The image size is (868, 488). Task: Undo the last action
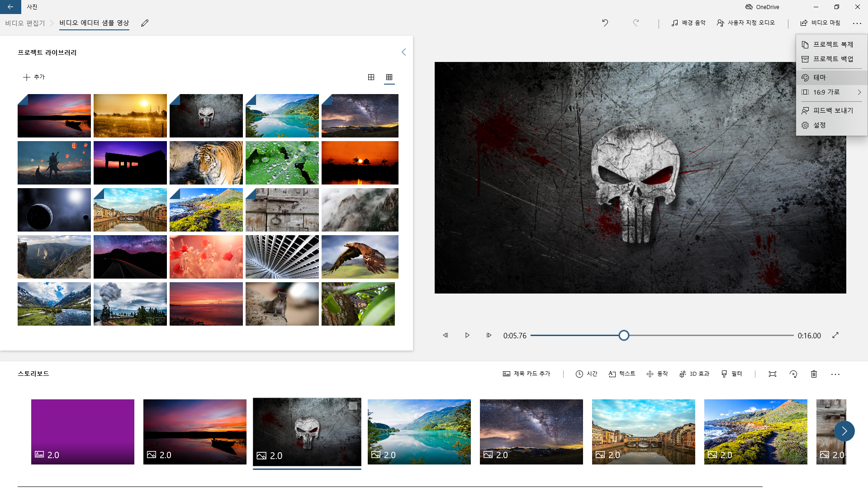point(605,23)
